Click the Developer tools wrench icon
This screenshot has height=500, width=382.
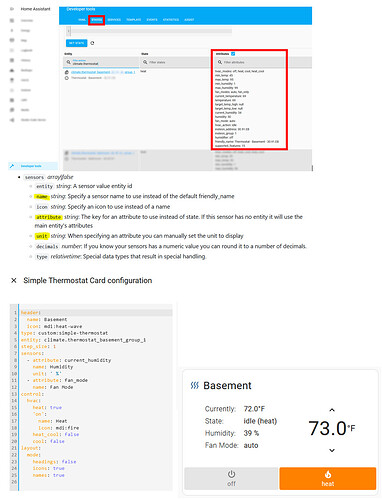(12, 166)
